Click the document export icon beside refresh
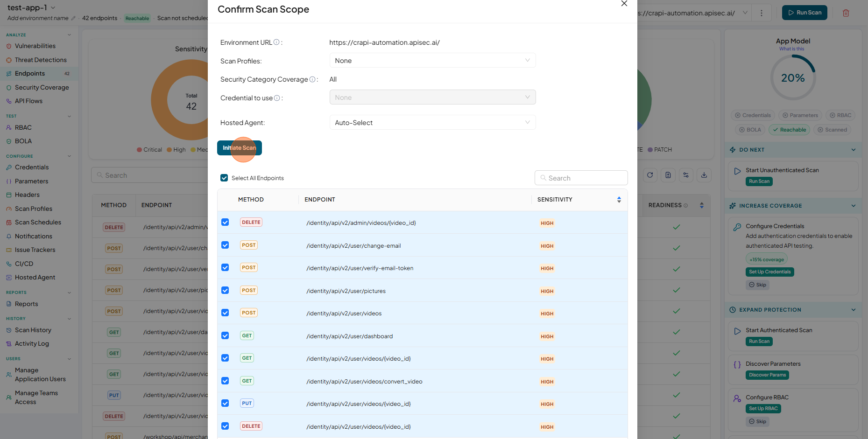 click(x=668, y=175)
